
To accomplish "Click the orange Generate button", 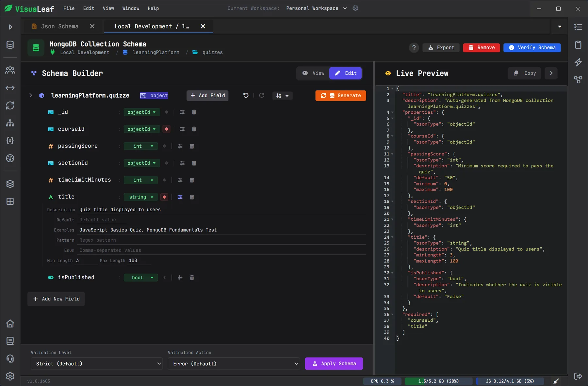I will [340, 95].
